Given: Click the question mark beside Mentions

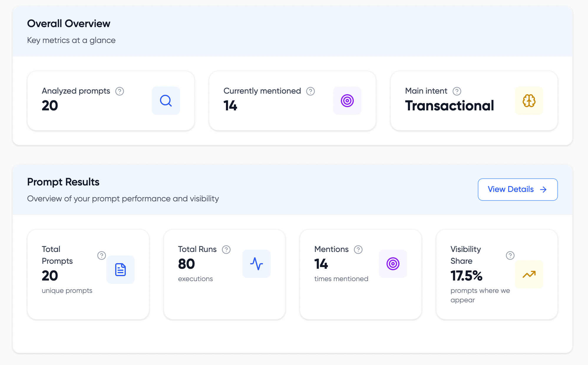Looking at the screenshot, I should [358, 250].
